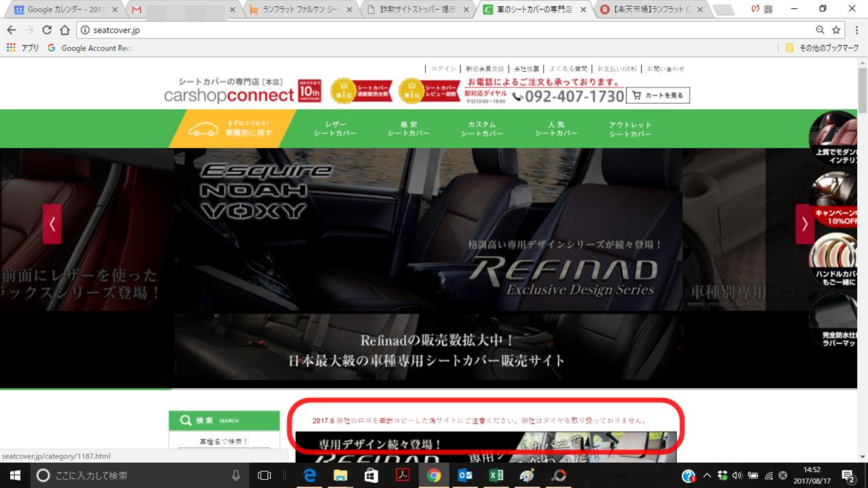Click the Cortana microphone icon

click(x=236, y=475)
